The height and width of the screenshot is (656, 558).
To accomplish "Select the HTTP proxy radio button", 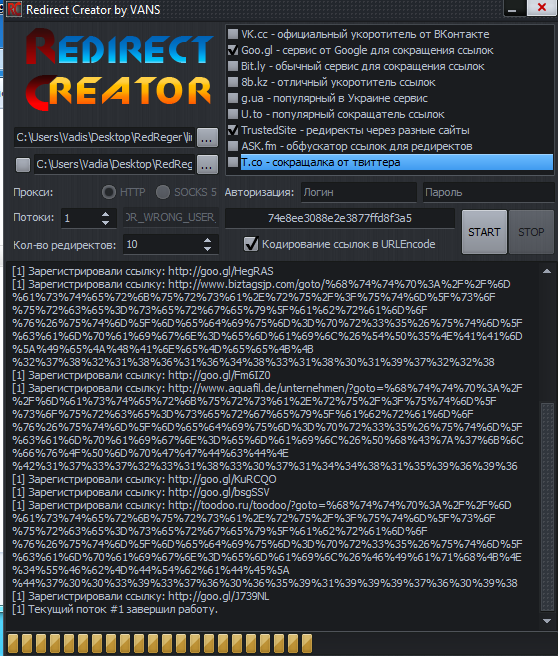I will coord(109,192).
